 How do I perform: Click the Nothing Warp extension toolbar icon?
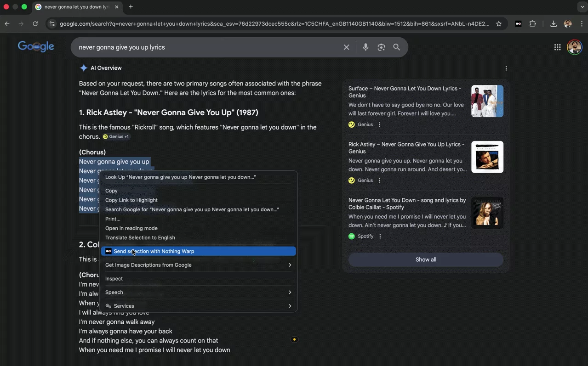pos(518,24)
